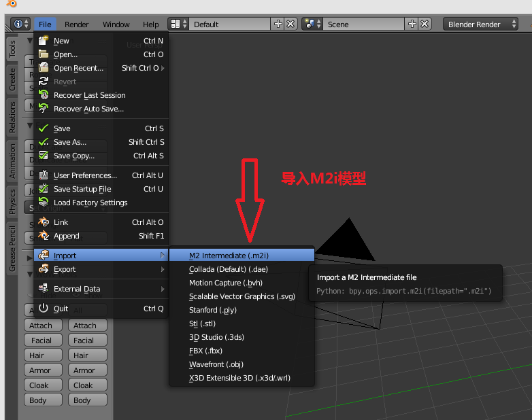The height and width of the screenshot is (420, 532).
Task: Switch to the Relations tab
Action: point(12,118)
